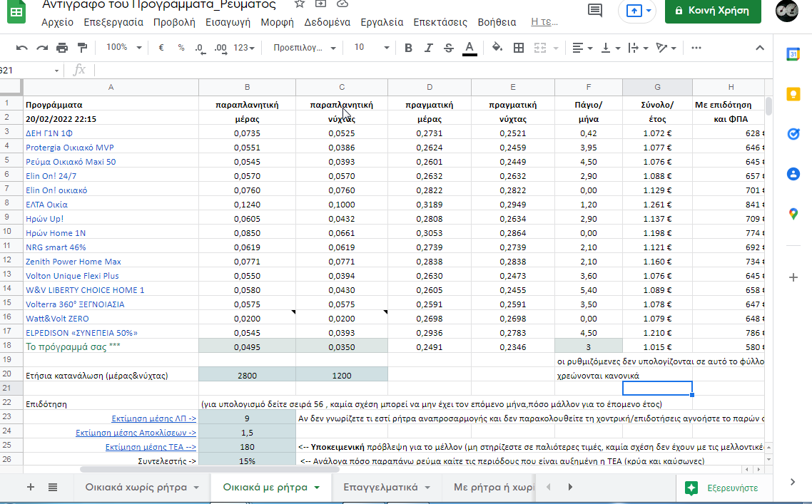Open the text color picker
812x504 pixels.
coord(470,48)
